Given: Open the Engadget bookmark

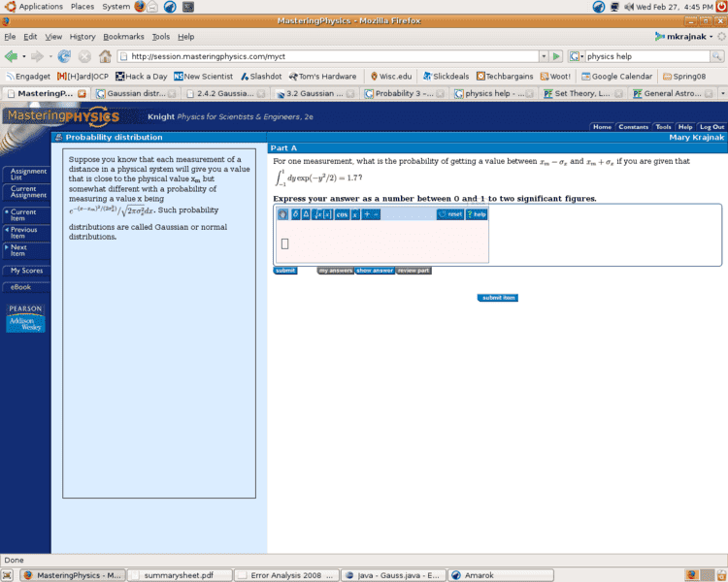Looking at the screenshot, I should coord(28,77).
